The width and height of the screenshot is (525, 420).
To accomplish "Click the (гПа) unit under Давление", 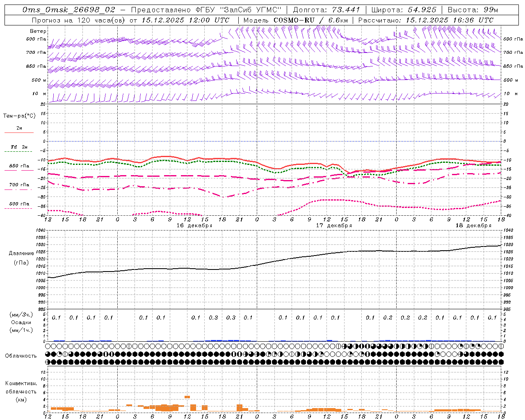I will click(21, 262).
